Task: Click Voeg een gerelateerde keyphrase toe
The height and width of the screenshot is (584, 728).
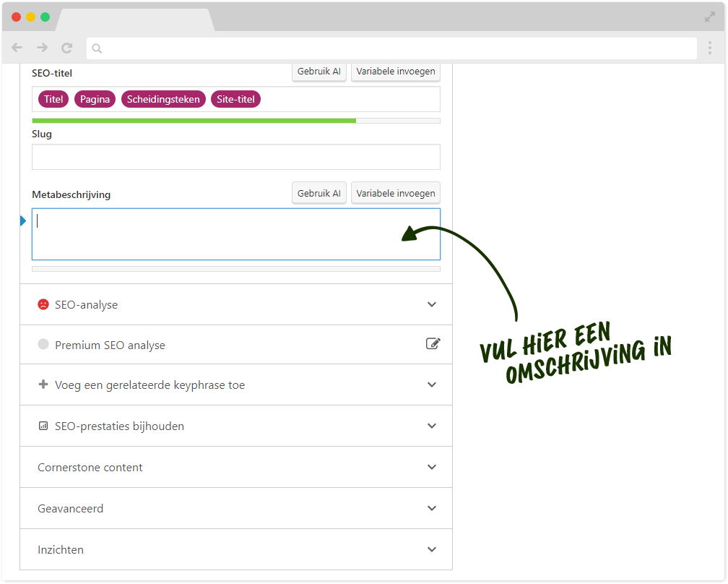Action: pos(149,385)
